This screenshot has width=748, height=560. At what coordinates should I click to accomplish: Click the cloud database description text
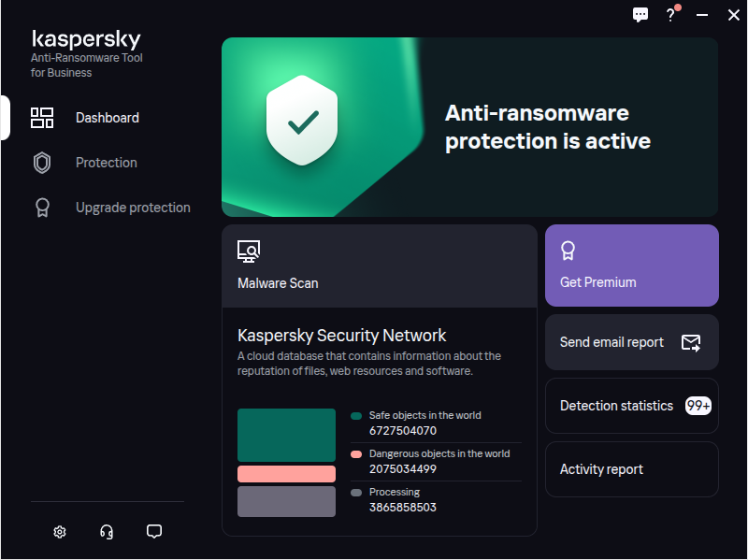tap(369, 364)
